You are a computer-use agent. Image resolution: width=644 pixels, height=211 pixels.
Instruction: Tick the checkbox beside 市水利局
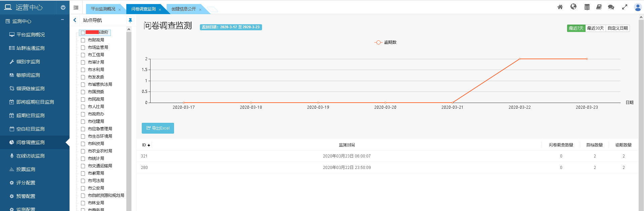(83, 70)
